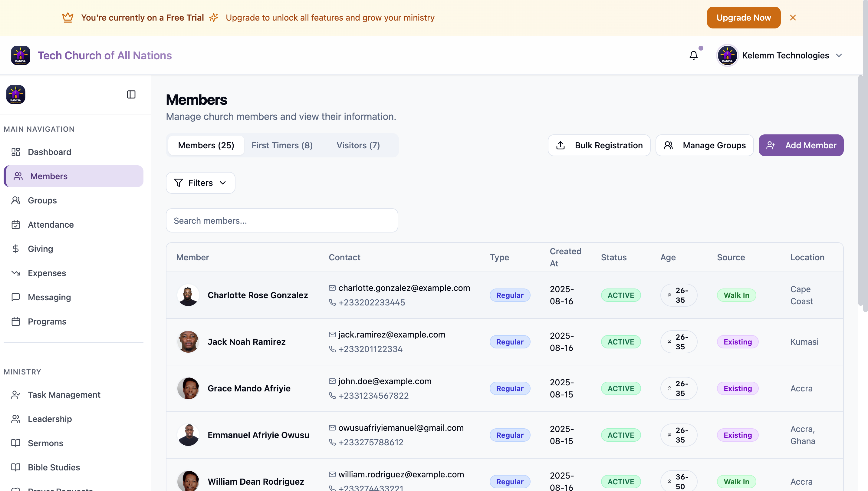The image size is (868, 491).
Task: Click the notification bell icon
Action: [x=693, y=55]
